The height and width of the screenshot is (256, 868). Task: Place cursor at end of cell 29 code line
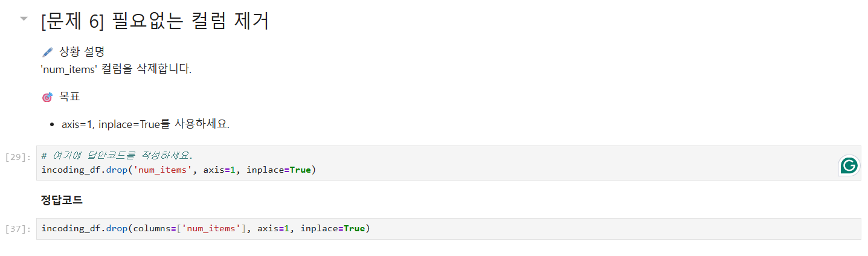(317, 170)
